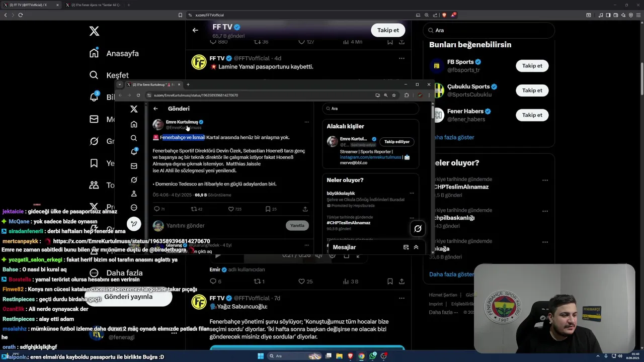The width and height of the screenshot is (644, 362).
Task: Open the more circle icon in front window sidebar
Action: [134, 208]
